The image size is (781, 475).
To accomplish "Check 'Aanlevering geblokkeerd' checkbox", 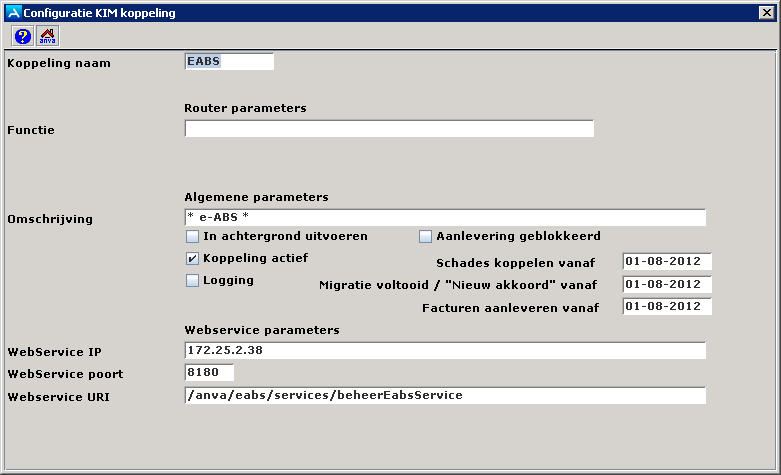I will coord(425,237).
